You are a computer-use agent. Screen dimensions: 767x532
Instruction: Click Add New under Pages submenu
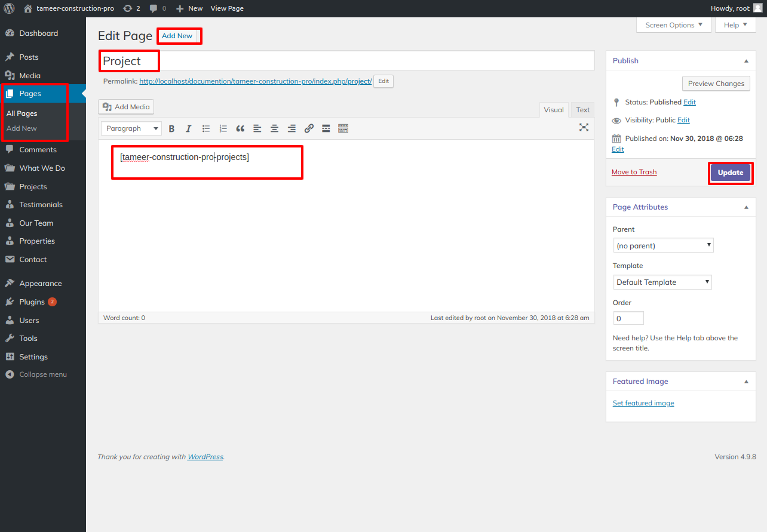pyautogui.click(x=22, y=128)
